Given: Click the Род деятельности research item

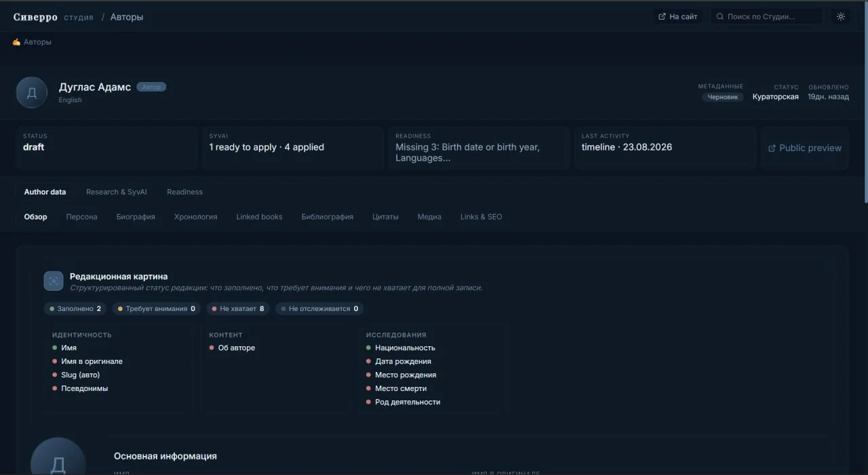Looking at the screenshot, I should pos(403,402).
